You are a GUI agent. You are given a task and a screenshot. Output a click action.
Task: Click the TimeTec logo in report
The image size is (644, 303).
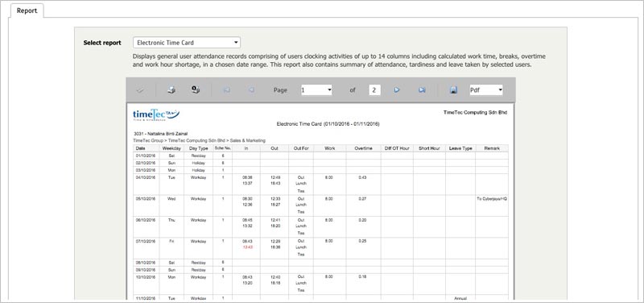156,114
